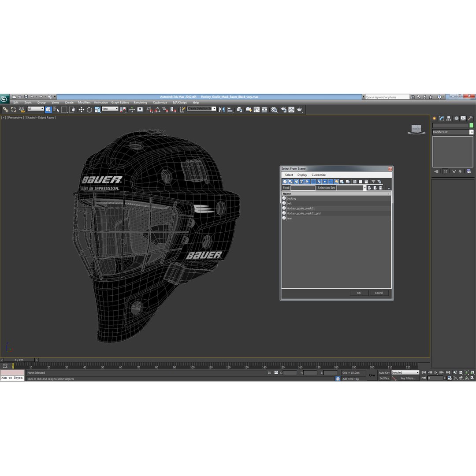Screen dimensions: 476x476
Task: Open the selection filter All dropdown
Action: coord(36,109)
